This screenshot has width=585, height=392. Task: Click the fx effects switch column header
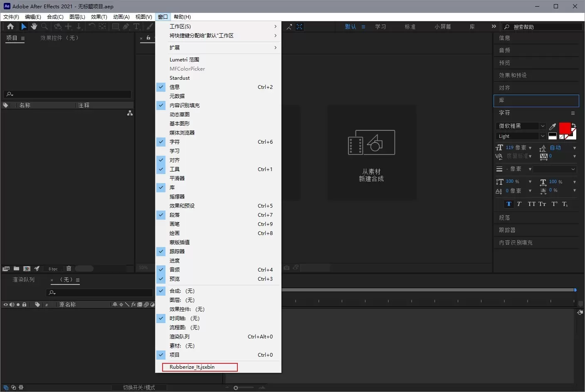[x=133, y=304]
